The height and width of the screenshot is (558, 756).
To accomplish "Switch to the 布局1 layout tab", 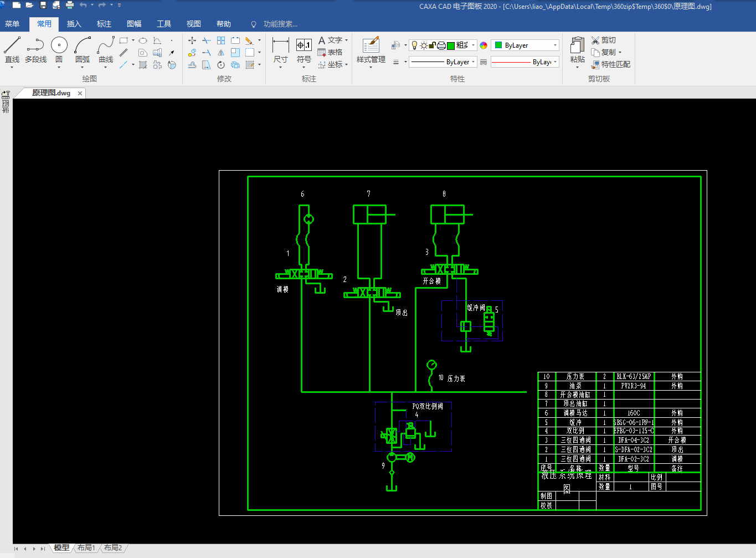I will pyautogui.click(x=86, y=547).
